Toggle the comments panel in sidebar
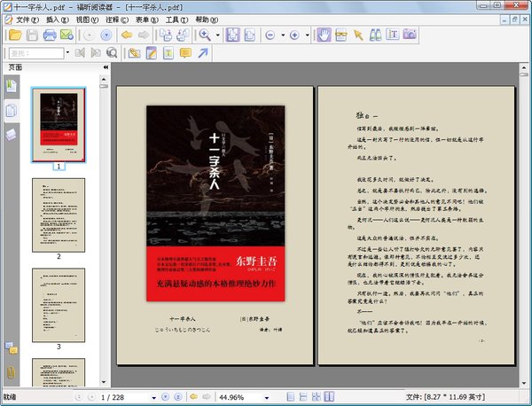This screenshot has width=532, height=406. [11, 347]
